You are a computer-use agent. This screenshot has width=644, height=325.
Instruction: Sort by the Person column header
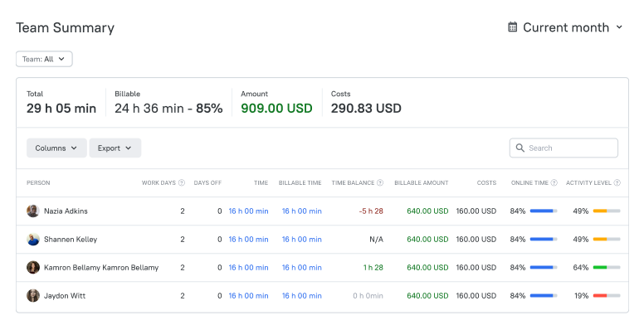pyautogui.click(x=38, y=183)
